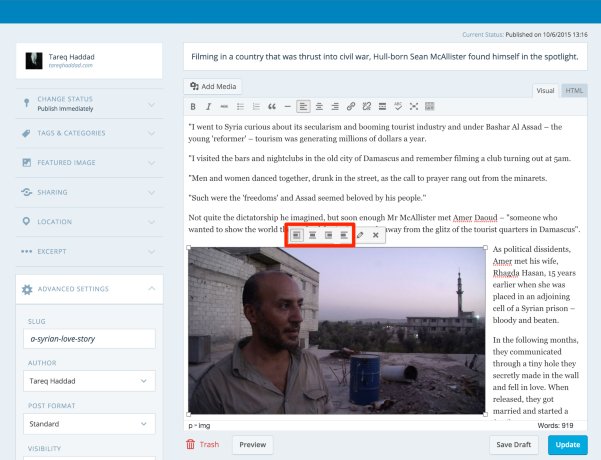
Task: Open the Post Format dropdown
Action: (89, 424)
